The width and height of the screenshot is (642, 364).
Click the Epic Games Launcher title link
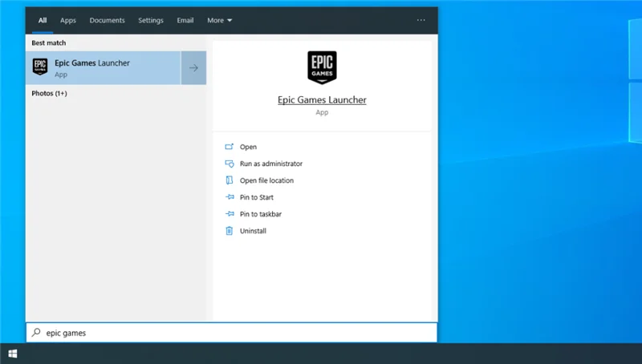(x=322, y=99)
